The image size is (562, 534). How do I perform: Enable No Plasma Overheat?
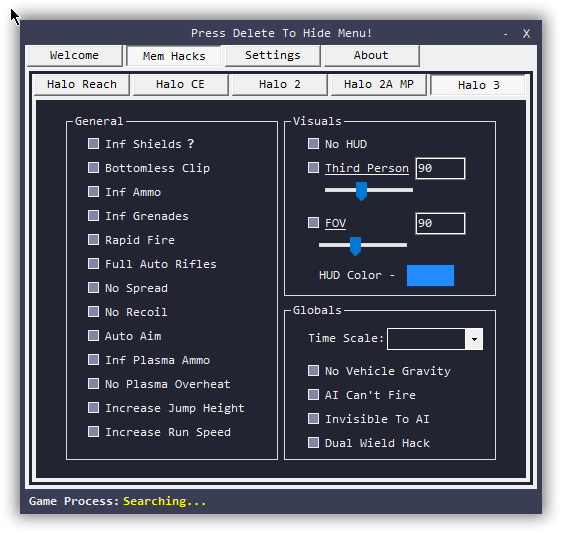(94, 384)
